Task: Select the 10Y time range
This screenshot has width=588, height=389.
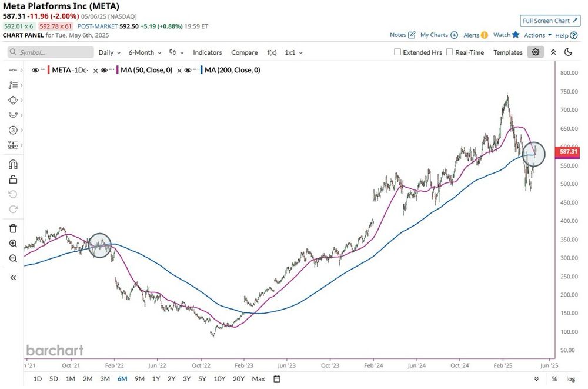Action: (x=219, y=379)
